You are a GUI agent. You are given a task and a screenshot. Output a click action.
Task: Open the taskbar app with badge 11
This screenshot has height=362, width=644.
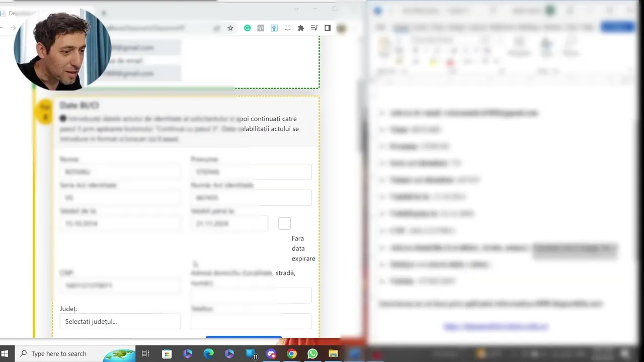coord(251,353)
